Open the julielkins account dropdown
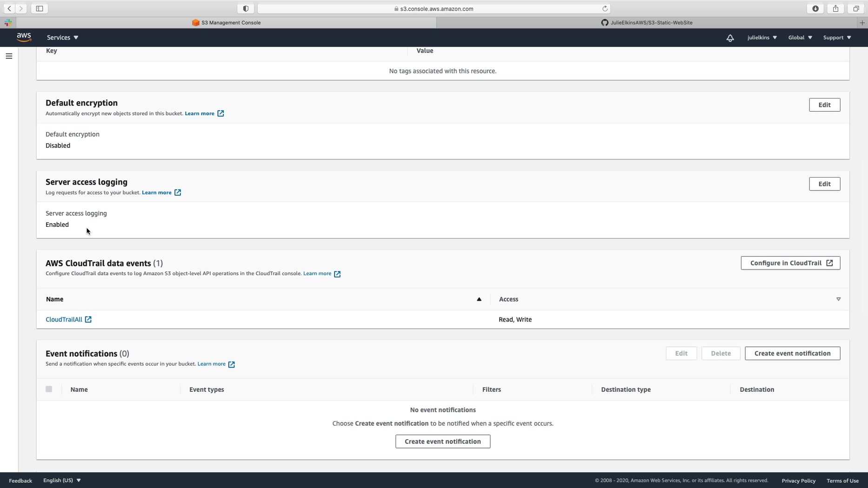Image resolution: width=868 pixels, height=488 pixels. click(x=762, y=38)
